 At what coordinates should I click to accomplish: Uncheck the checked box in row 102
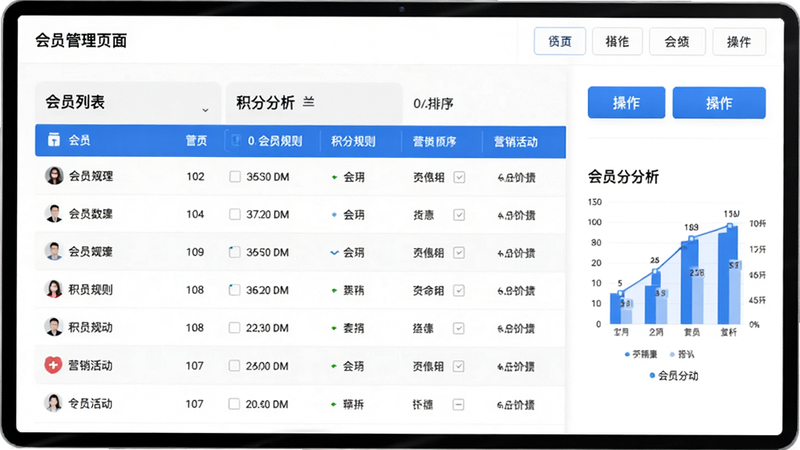coord(459,177)
